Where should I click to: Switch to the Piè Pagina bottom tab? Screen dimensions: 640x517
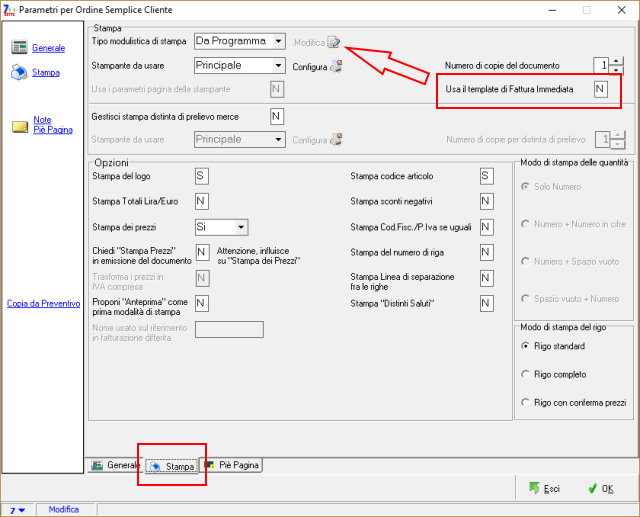[x=231, y=465]
